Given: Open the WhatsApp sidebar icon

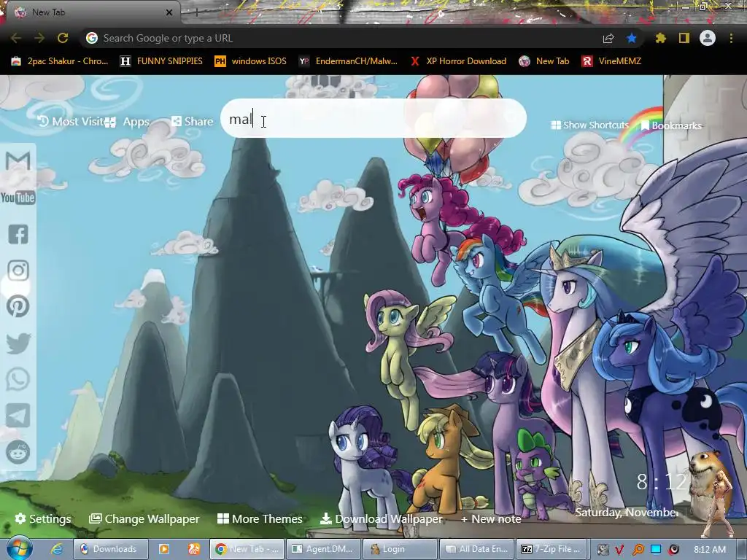Looking at the screenshot, I should click(18, 379).
